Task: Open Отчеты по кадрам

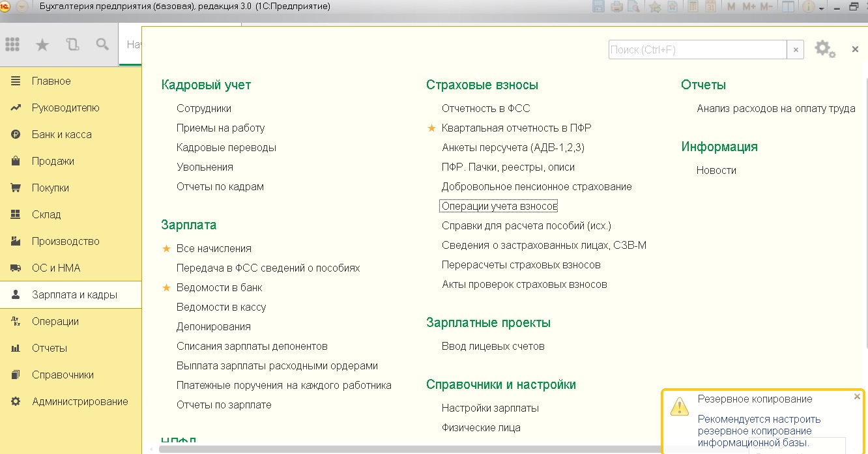Action: (x=220, y=186)
